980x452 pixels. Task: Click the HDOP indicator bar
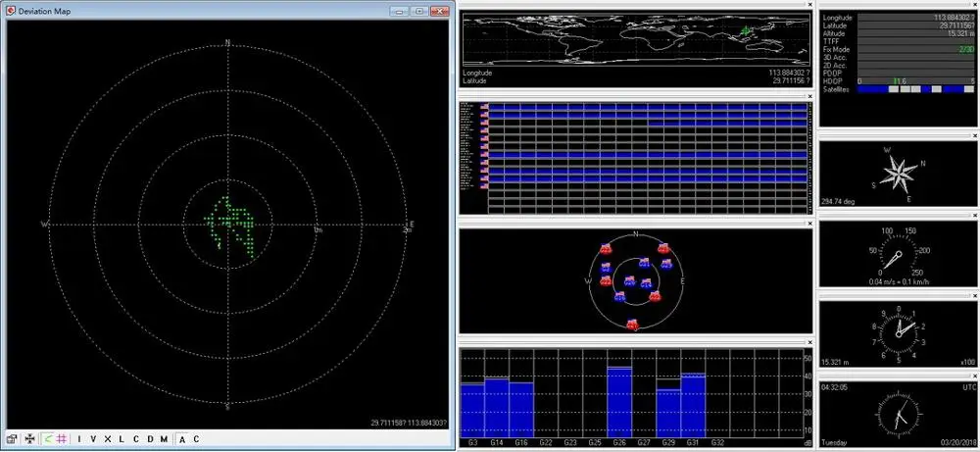coord(915,81)
